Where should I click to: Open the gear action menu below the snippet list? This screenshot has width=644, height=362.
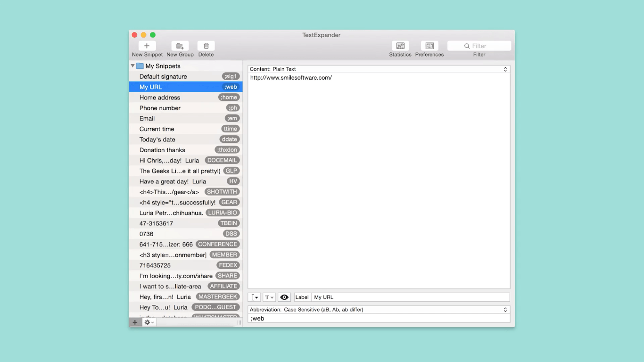pos(149,322)
